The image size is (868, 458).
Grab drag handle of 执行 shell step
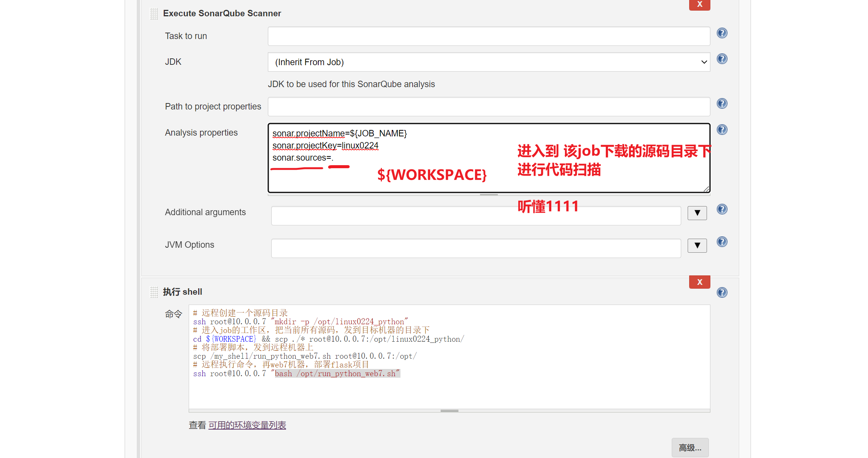(x=154, y=292)
